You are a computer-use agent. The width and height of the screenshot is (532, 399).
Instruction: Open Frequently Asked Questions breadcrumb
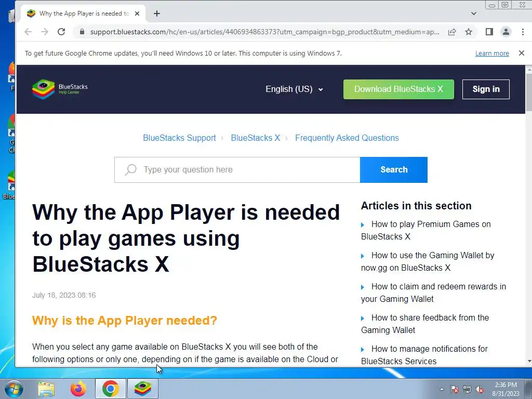tap(347, 138)
